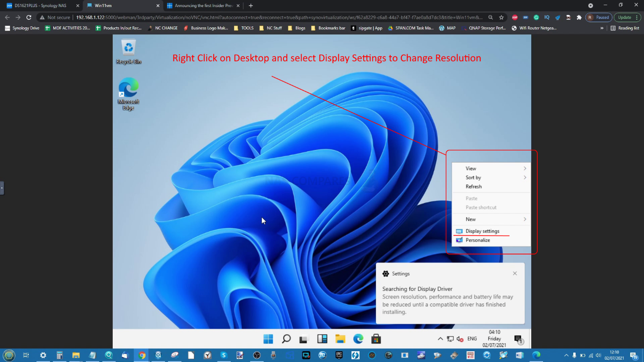644x362 pixels.
Task: Click the Not secure site info indicator
Action: [55, 17]
